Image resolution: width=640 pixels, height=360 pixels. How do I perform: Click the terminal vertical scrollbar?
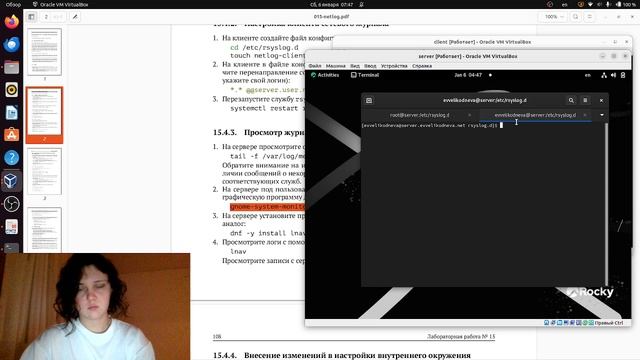(606, 203)
